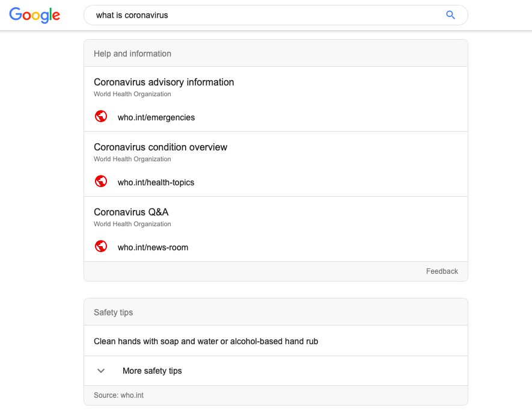Click globe icon beside who.int/health-topics
This screenshot has height=411, width=532.
point(101,181)
